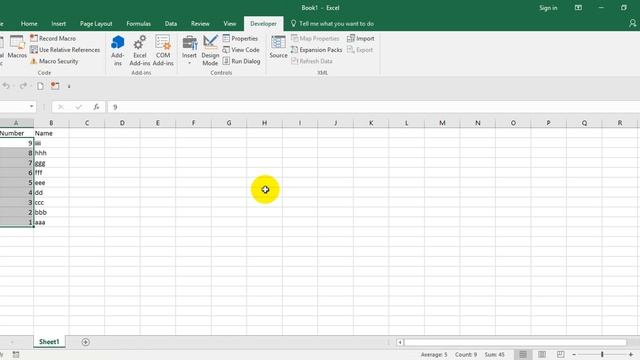The width and height of the screenshot is (640, 360).
Task: Switch to the Home tab
Action: point(29,24)
